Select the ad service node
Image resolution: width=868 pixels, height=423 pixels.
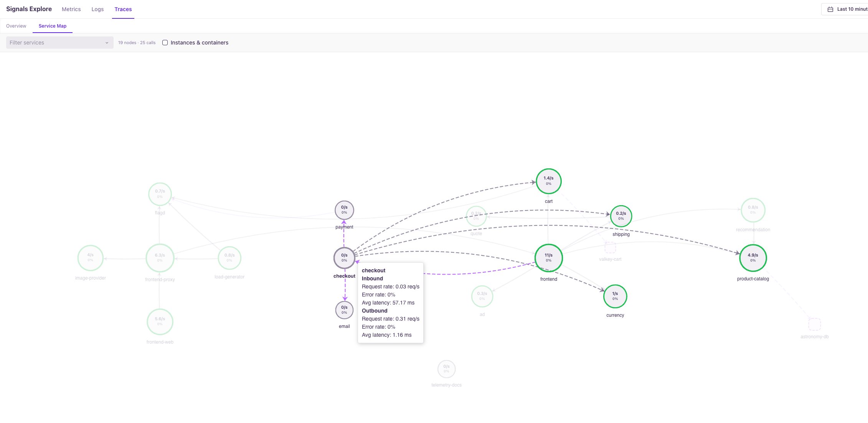click(482, 296)
